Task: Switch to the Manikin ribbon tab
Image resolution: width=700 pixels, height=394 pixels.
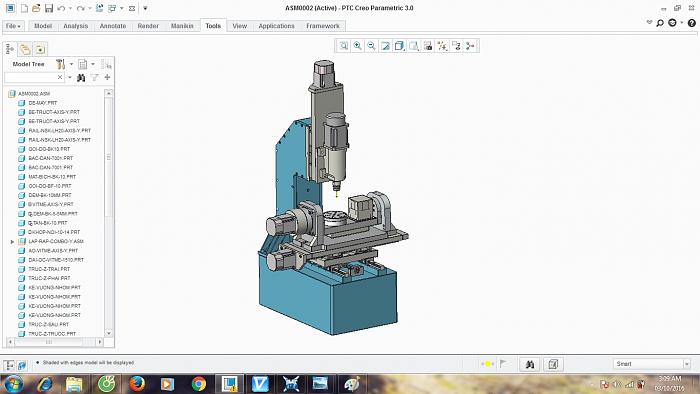Action: pyautogui.click(x=182, y=26)
